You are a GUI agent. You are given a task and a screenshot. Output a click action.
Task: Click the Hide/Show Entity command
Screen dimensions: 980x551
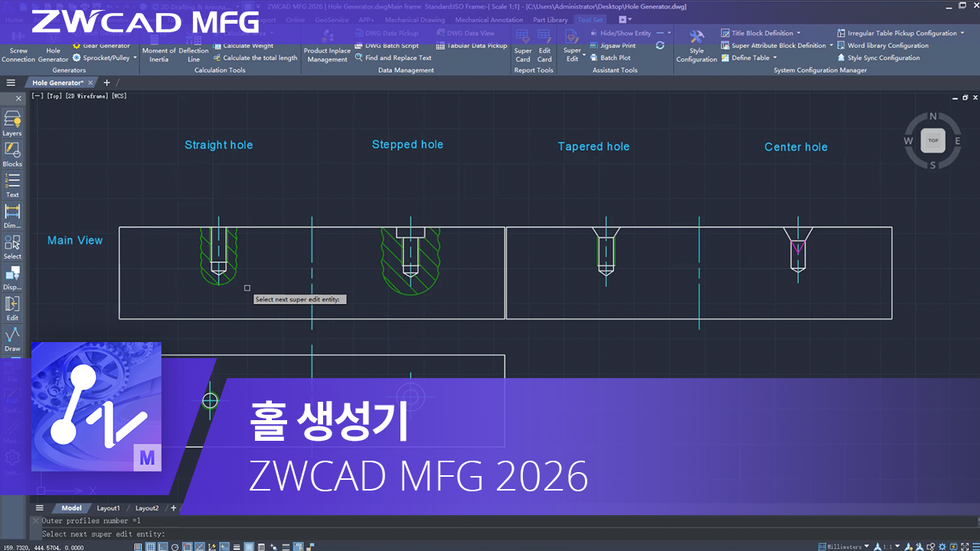[x=620, y=34]
